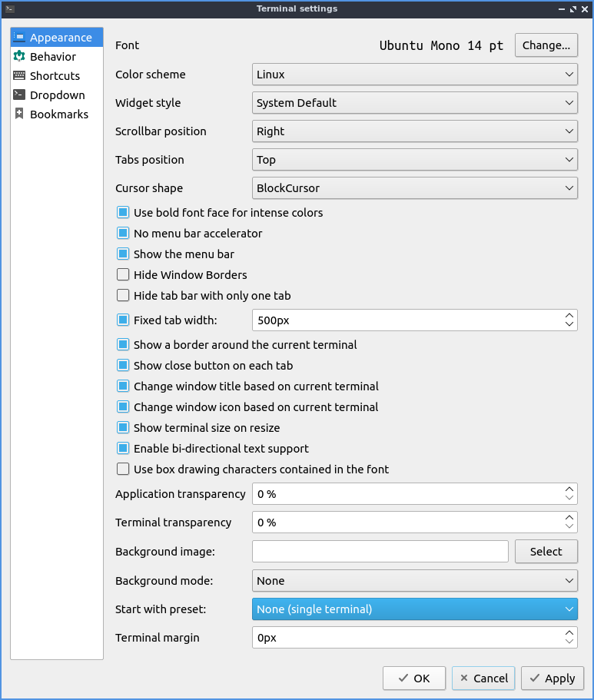Viewport: 594px width, 700px height.
Task: Enable Hide Window Borders checkbox
Action: coord(123,274)
